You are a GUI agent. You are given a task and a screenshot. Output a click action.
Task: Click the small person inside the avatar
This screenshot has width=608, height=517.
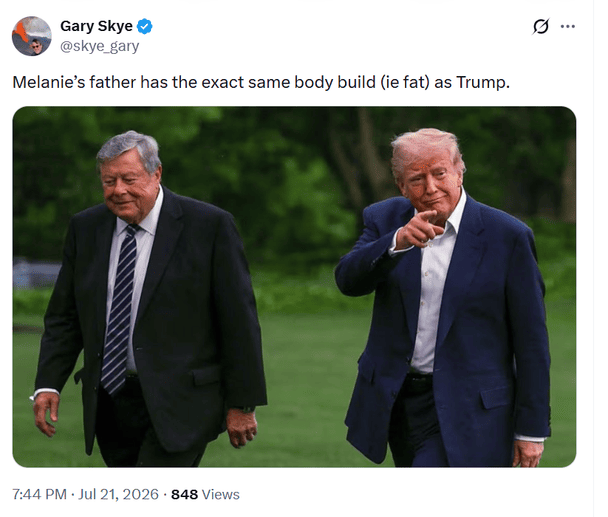click(36, 47)
